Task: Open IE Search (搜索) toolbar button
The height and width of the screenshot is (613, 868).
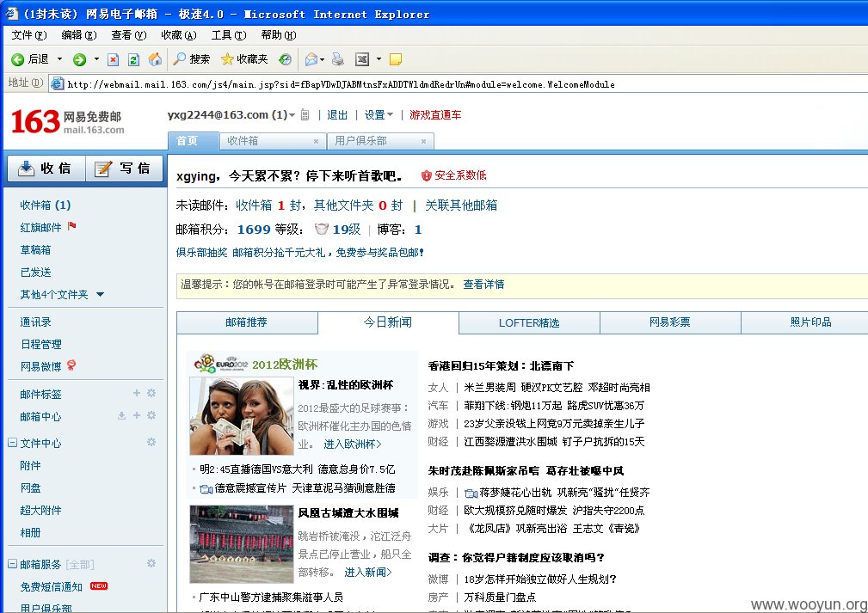Action: pyautogui.click(x=192, y=59)
